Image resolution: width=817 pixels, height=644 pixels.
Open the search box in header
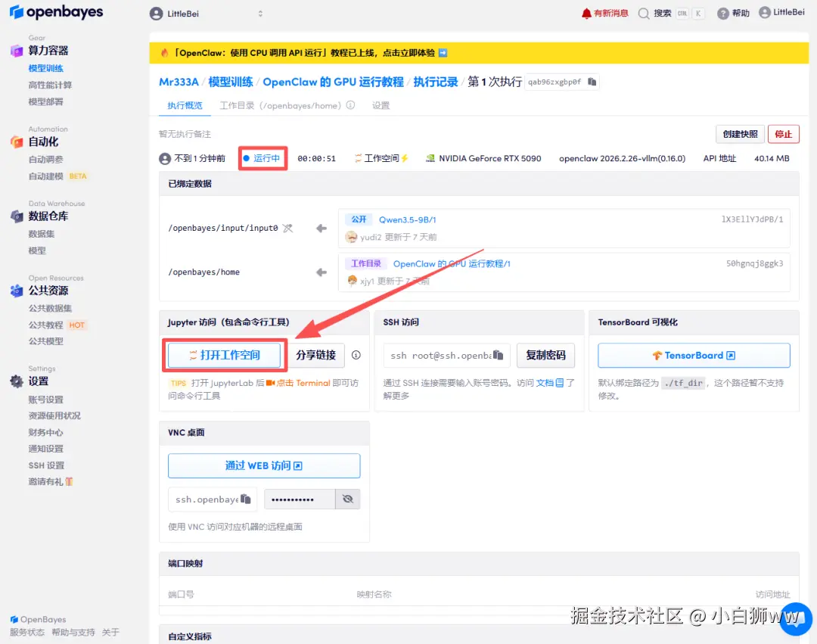pos(671,14)
